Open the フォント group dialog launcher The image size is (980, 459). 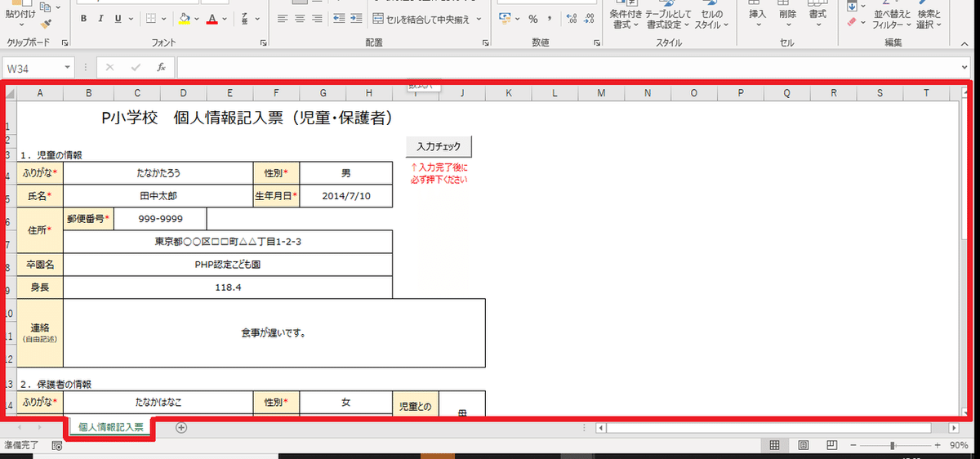pyautogui.click(x=263, y=42)
